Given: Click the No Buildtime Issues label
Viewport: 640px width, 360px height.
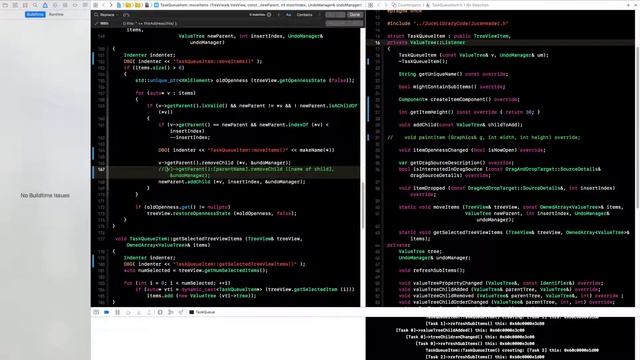Looking at the screenshot, I should point(45,196).
